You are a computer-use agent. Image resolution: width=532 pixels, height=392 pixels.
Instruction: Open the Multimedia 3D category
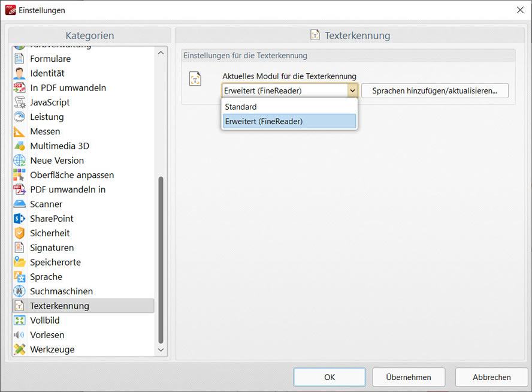[x=83, y=146]
